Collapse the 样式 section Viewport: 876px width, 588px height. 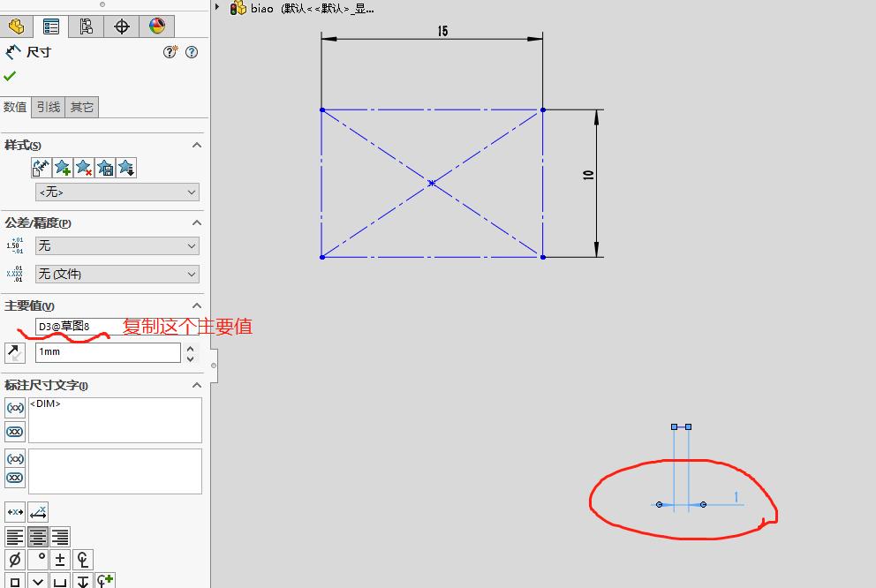pyautogui.click(x=197, y=145)
